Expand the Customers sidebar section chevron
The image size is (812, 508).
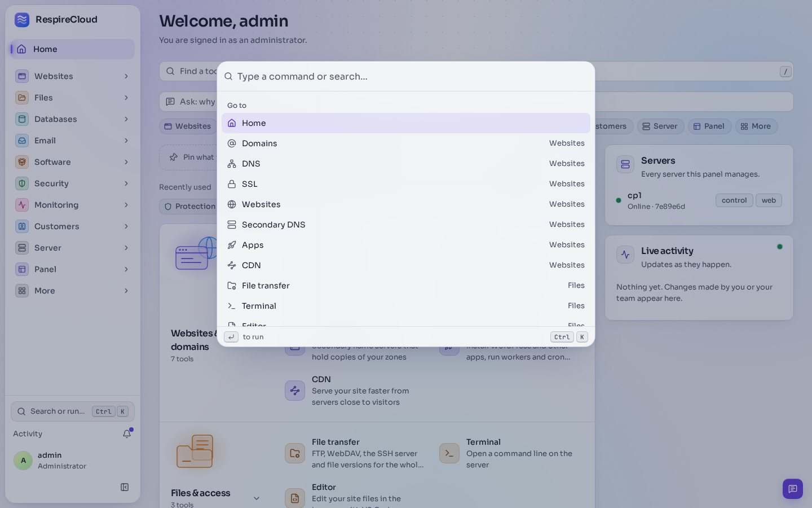point(126,226)
